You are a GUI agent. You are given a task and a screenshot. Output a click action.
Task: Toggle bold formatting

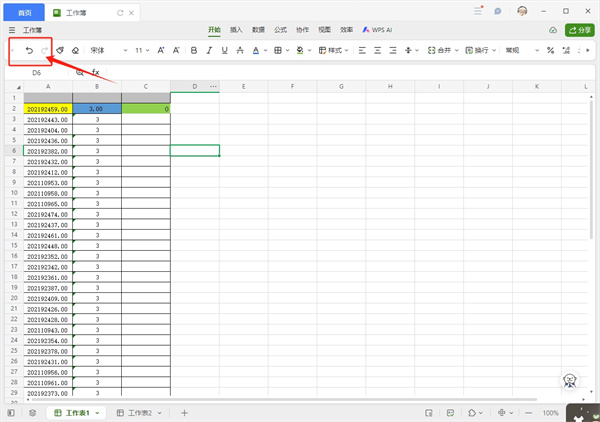coord(194,50)
